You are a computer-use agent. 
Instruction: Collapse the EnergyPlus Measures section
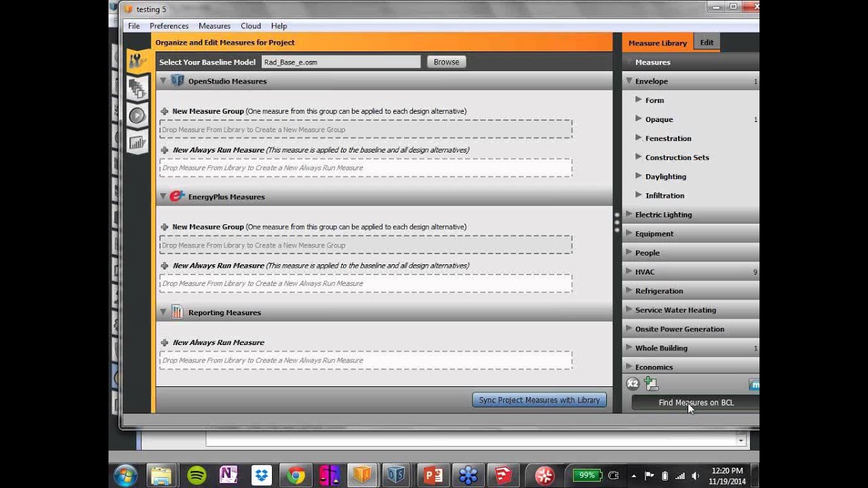click(163, 197)
